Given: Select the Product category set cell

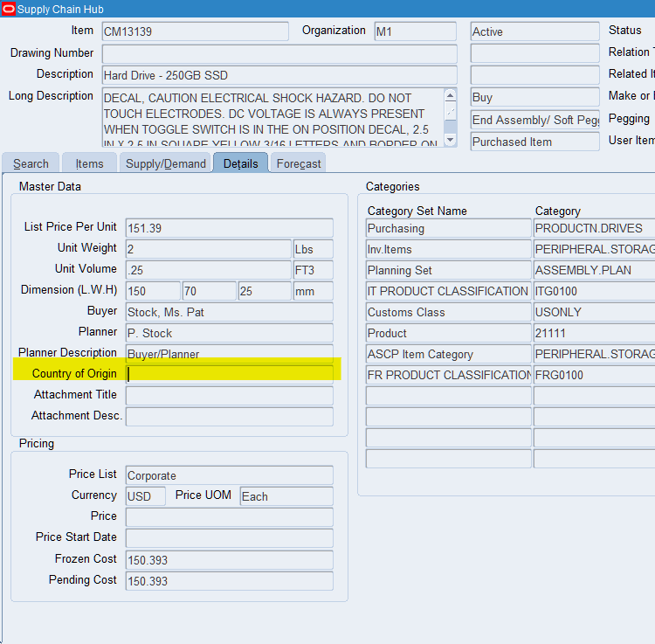Looking at the screenshot, I should pyautogui.click(x=449, y=333).
